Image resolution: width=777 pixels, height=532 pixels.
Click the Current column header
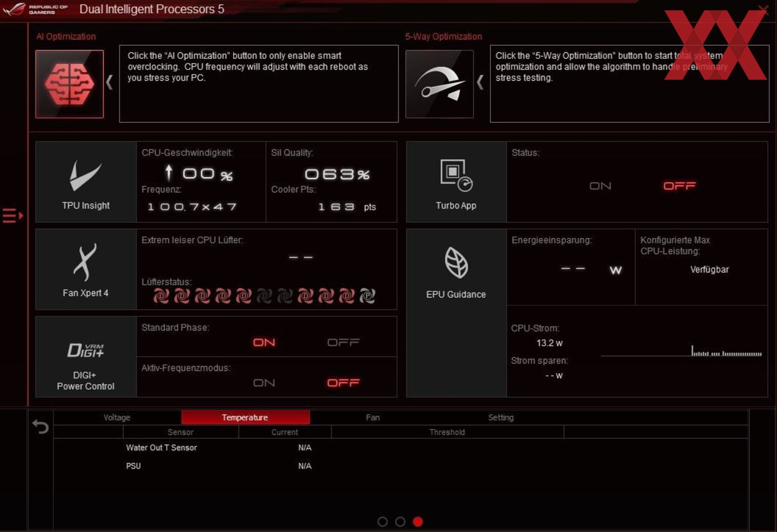[x=285, y=432]
